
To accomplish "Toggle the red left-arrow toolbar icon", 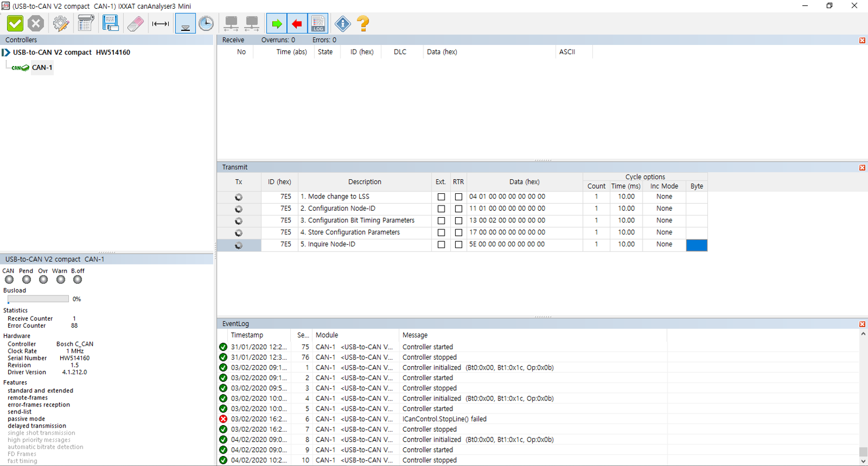I will pyautogui.click(x=297, y=23).
